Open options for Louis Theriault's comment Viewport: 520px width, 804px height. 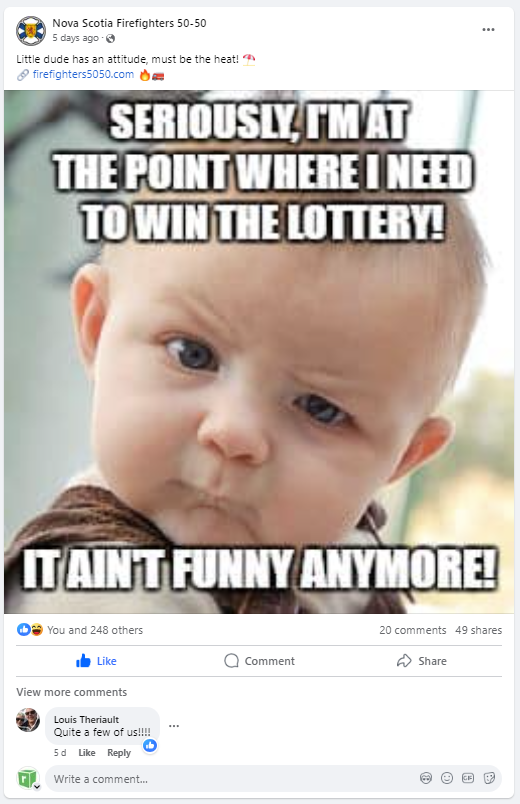pyautogui.click(x=174, y=726)
